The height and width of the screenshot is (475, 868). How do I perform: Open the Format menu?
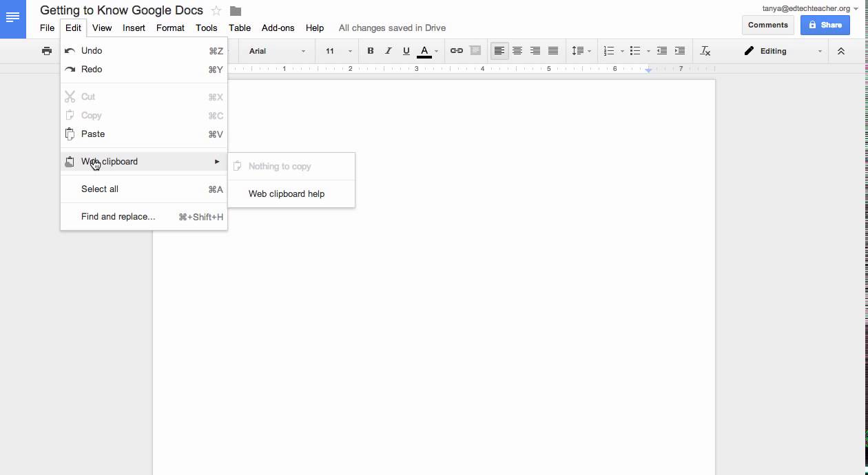coord(170,28)
